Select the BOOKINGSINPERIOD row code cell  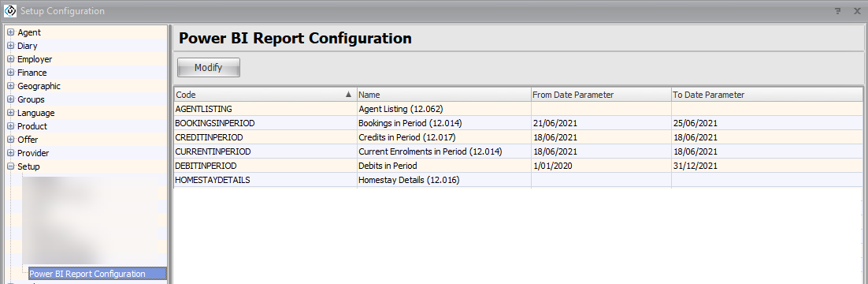(x=265, y=123)
